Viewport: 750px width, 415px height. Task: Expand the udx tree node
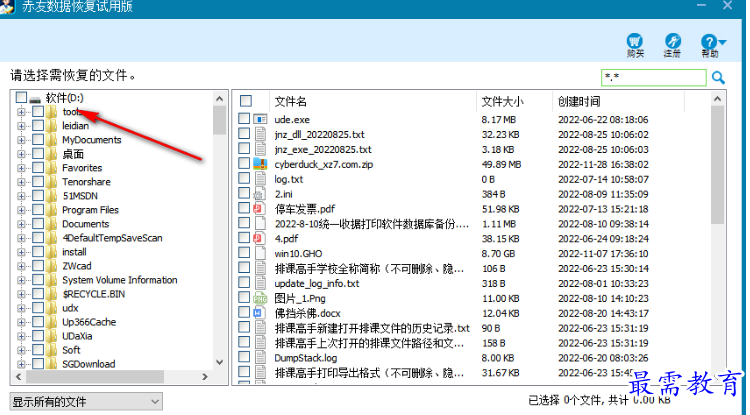(21, 308)
